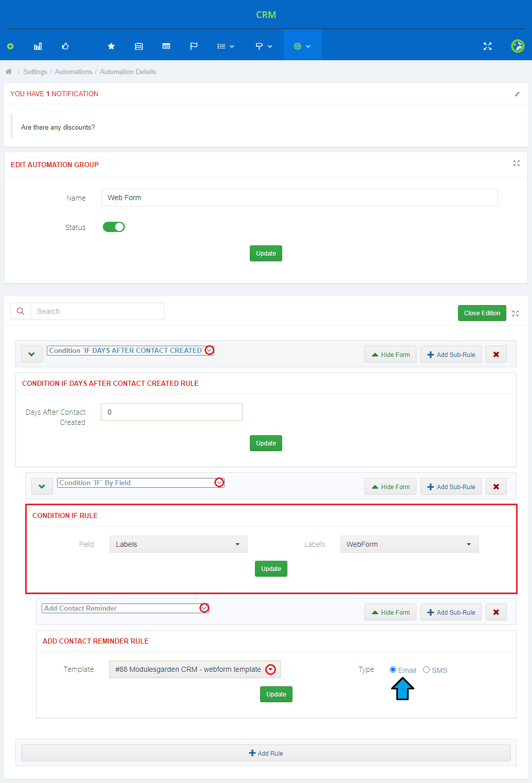Viewport: 532px width, 783px height.
Task: Click the red search magnifier icon
Action: pos(21,311)
